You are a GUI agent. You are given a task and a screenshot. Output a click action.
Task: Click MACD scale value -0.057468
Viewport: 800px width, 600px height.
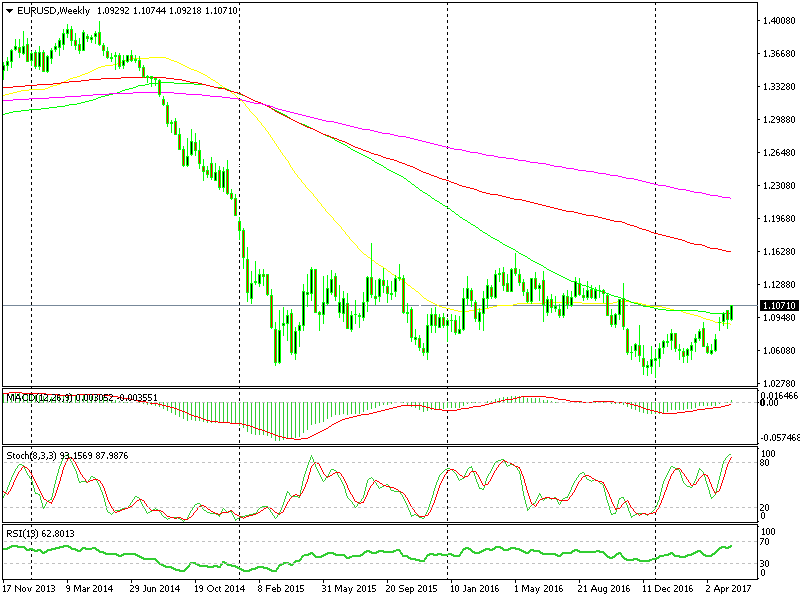pyautogui.click(x=780, y=438)
